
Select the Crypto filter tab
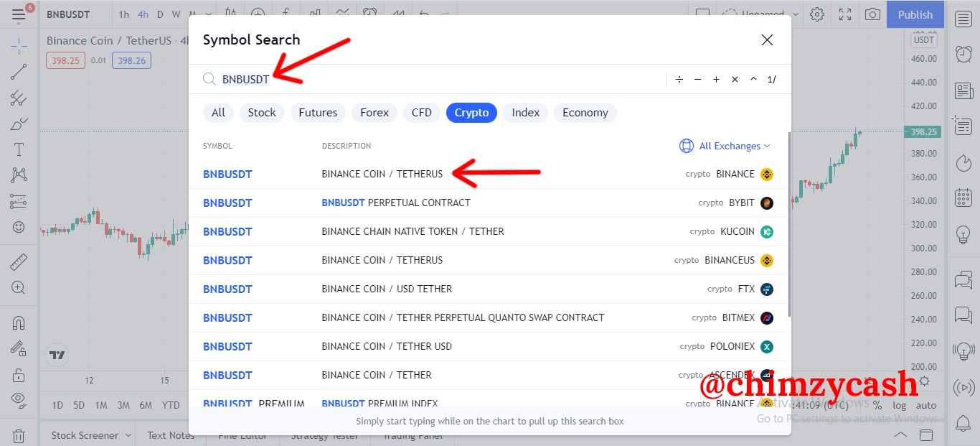[x=471, y=113]
